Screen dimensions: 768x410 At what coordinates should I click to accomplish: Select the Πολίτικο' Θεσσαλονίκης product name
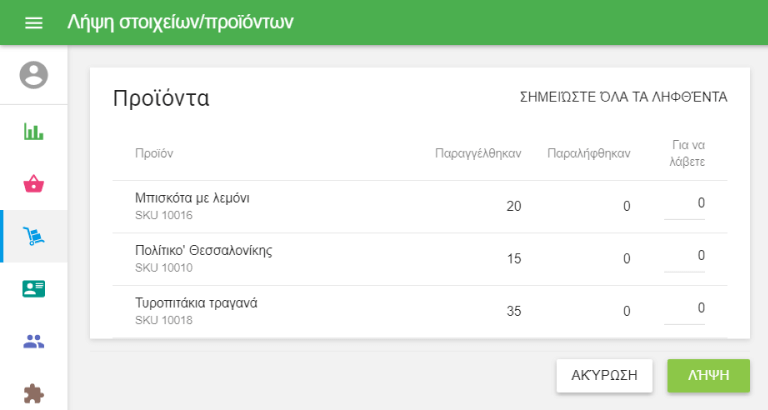(203, 250)
